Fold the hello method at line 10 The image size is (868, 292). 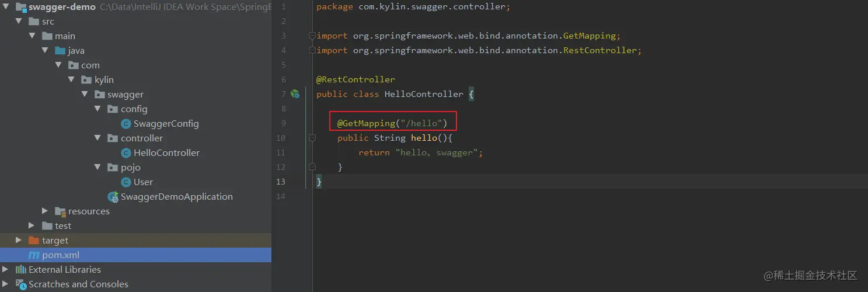(312, 138)
